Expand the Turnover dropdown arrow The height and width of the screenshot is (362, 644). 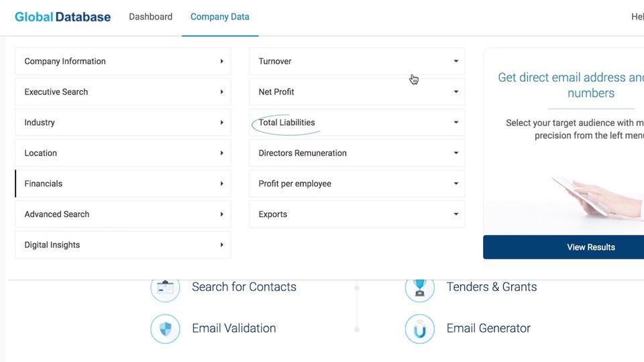coord(455,61)
